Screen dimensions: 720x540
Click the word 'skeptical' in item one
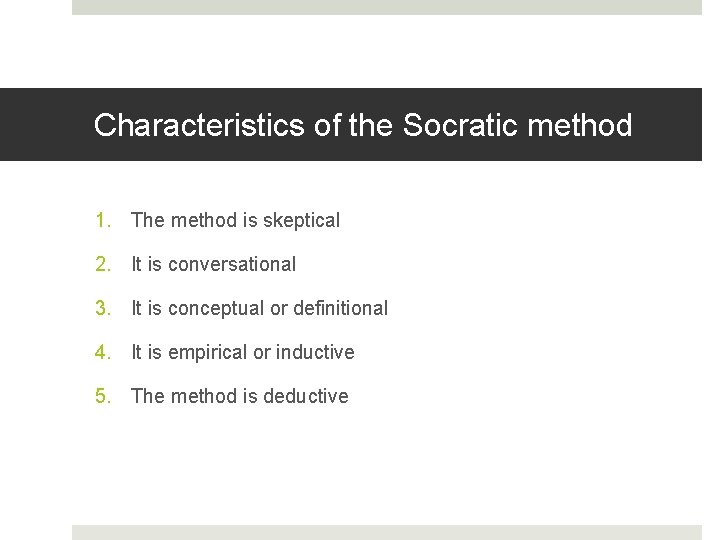coord(301,220)
